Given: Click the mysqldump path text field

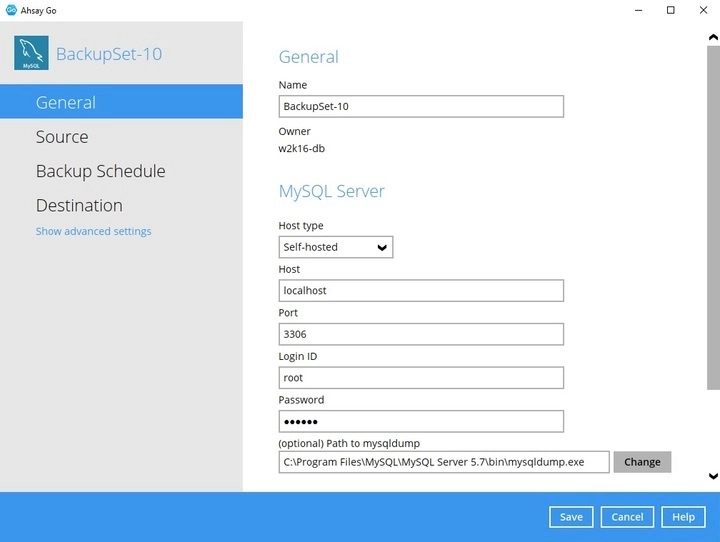Looking at the screenshot, I should tap(444, 462).
